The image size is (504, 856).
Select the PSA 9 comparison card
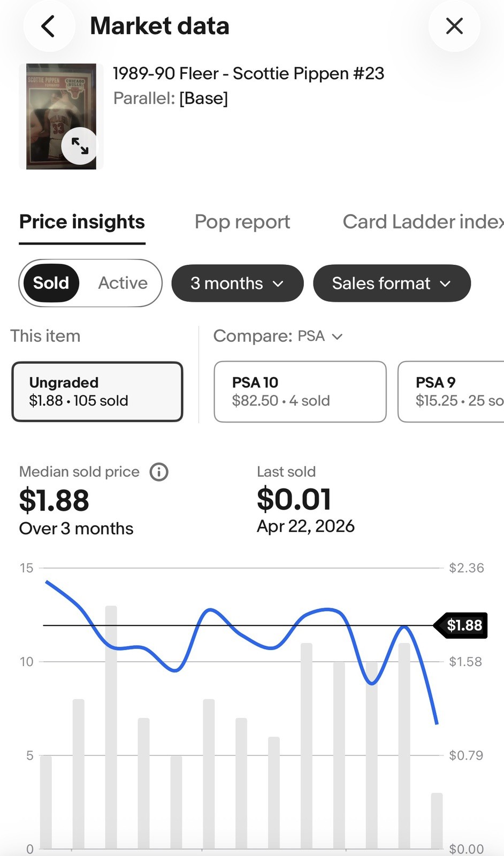[451, 392]
